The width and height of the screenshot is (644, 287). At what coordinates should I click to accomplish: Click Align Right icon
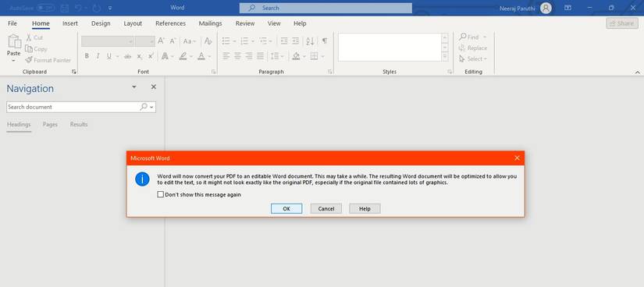[249, 56]
